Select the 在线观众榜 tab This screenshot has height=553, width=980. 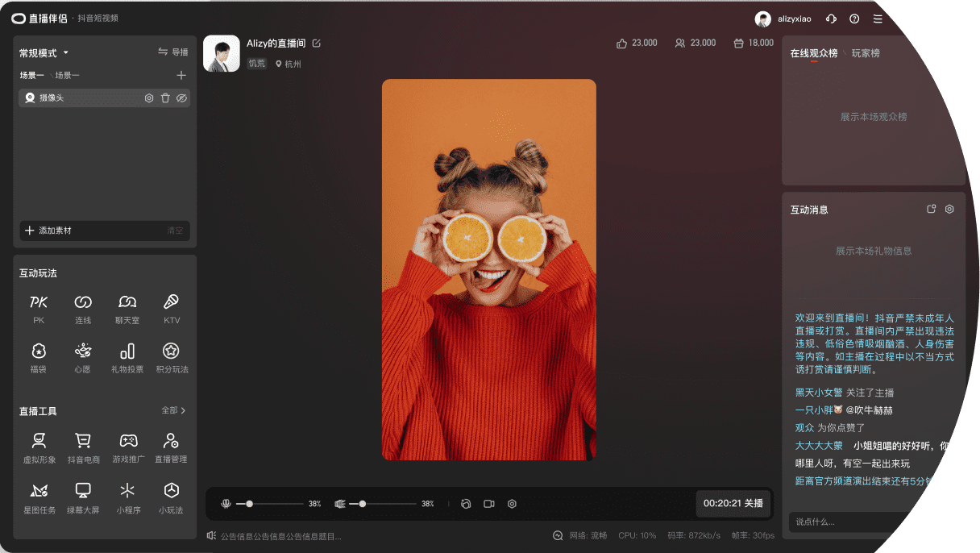[813, 53]
